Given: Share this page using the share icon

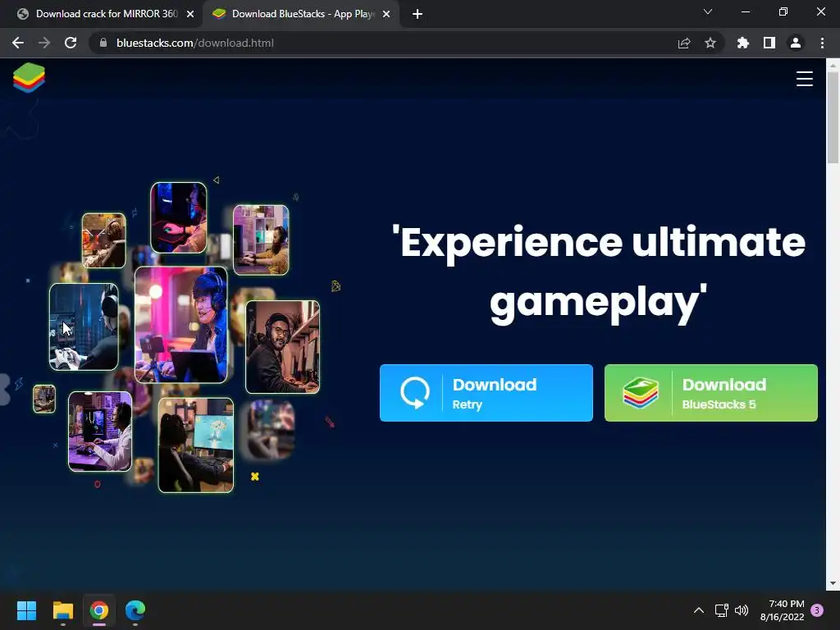Looking at the screenshot, I should 684,43.
